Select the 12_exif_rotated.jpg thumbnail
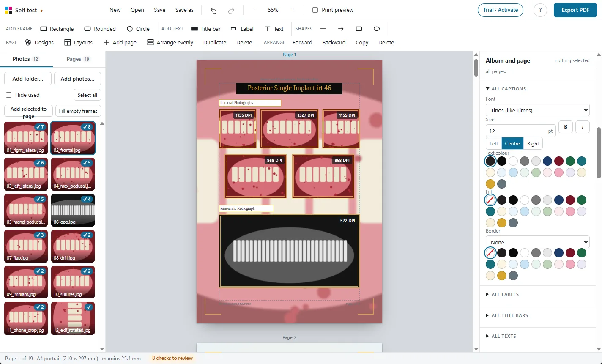This screenshot has height=364, width=602. pos(73,318)
